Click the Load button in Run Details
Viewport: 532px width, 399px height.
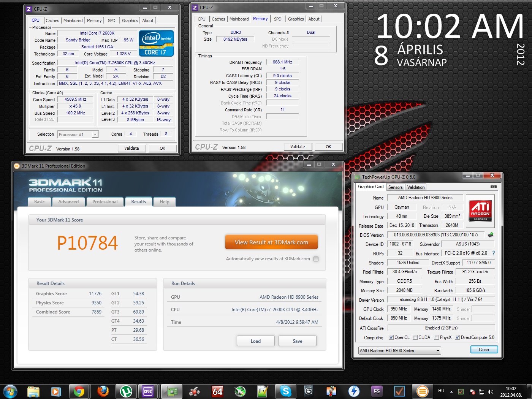coord(255,341)
